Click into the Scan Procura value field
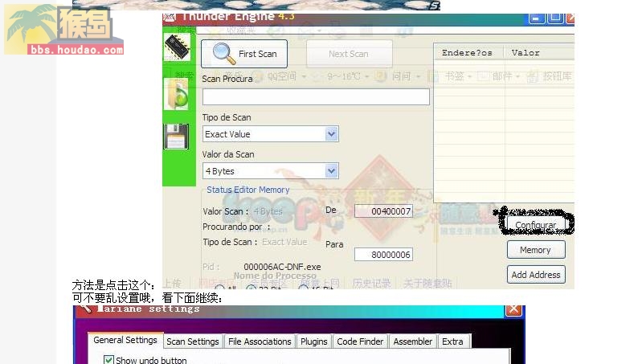Viewport: 638px width, 364px height. tap(316, 96)
